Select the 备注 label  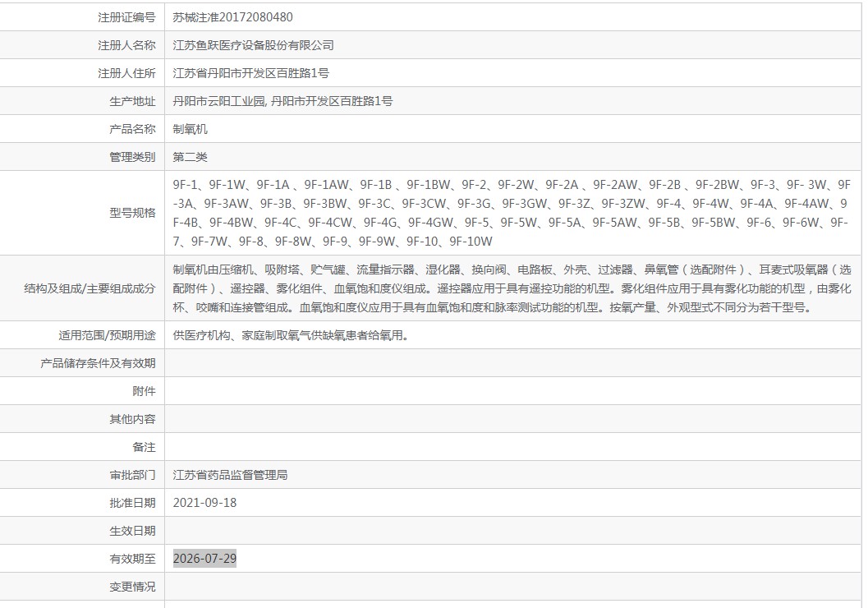(144, 447)
